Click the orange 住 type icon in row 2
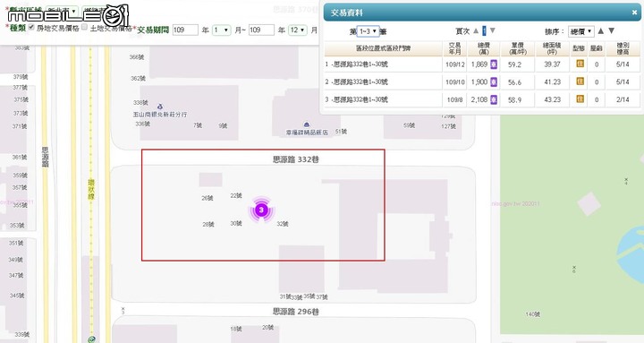644x343 pixels. point(580,81)
